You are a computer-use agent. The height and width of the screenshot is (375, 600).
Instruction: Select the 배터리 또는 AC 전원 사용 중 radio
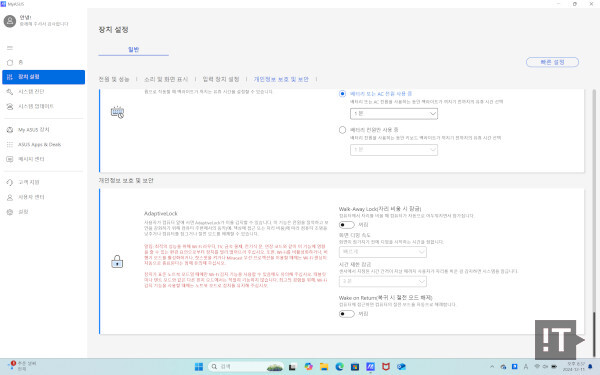pos(342,94)
